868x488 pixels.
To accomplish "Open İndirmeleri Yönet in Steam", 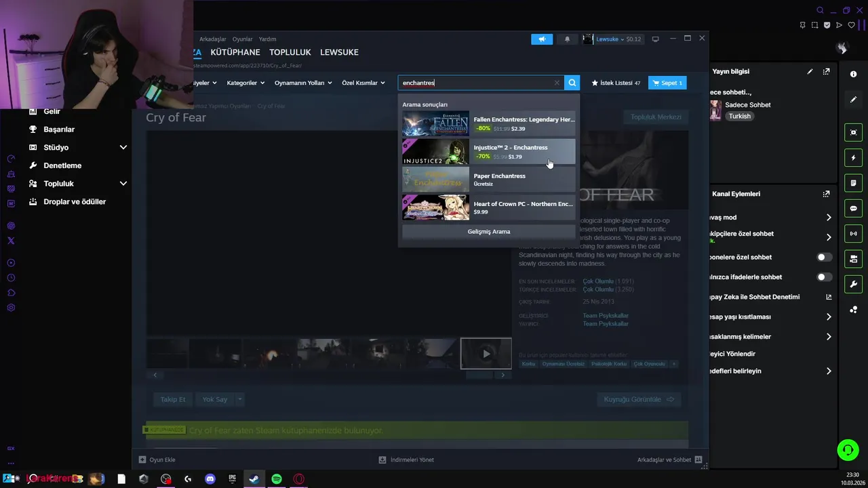I will [406, 460].
